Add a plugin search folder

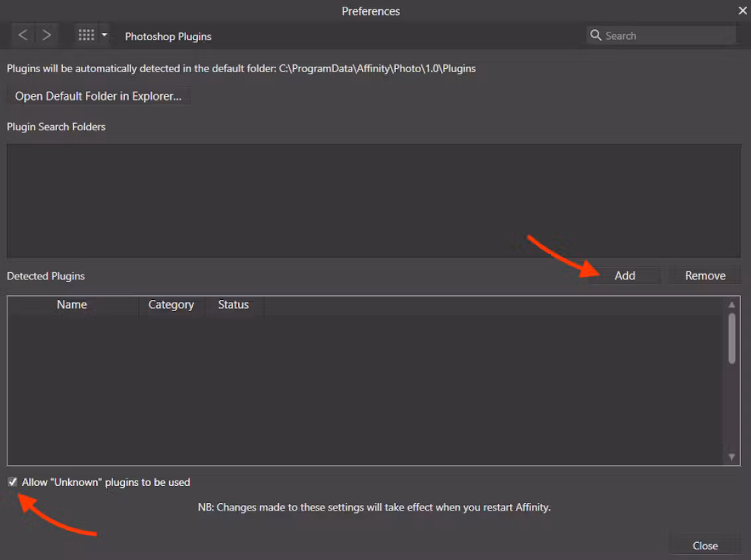coord(625,275)
